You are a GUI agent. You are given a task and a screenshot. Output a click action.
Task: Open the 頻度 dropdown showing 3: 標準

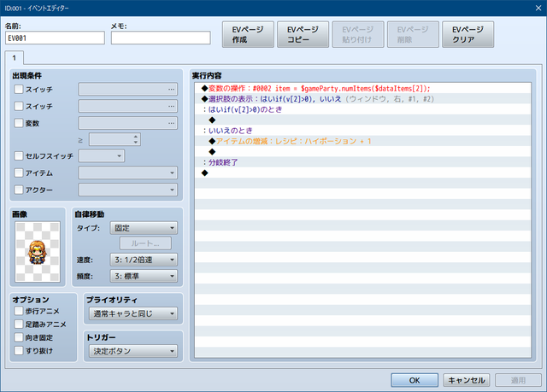click(x=144, y=276)
